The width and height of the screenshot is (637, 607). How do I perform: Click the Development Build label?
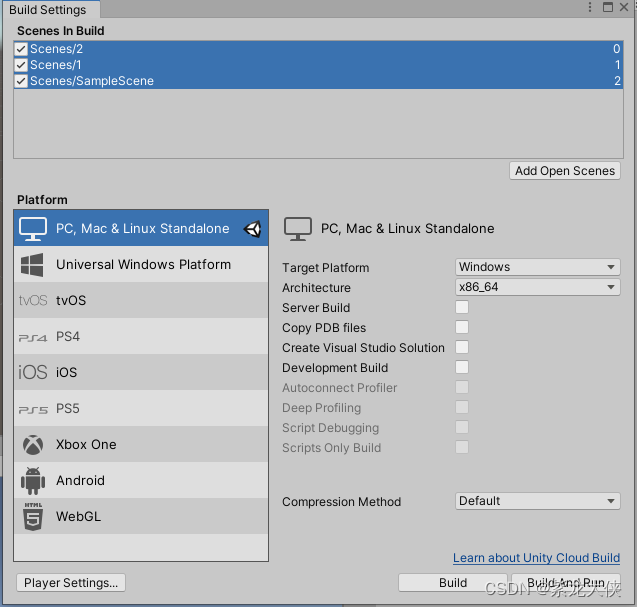pyautogui.click(x=335, y=368)
